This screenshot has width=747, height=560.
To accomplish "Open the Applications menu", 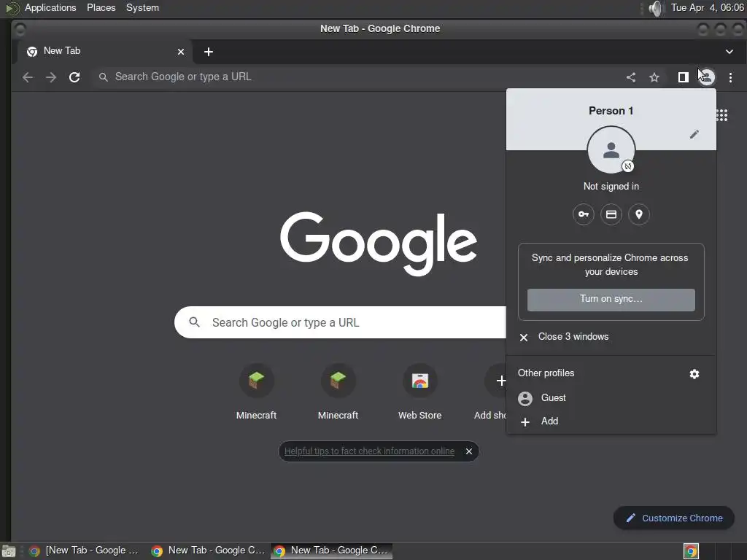I will coord(50,7).
